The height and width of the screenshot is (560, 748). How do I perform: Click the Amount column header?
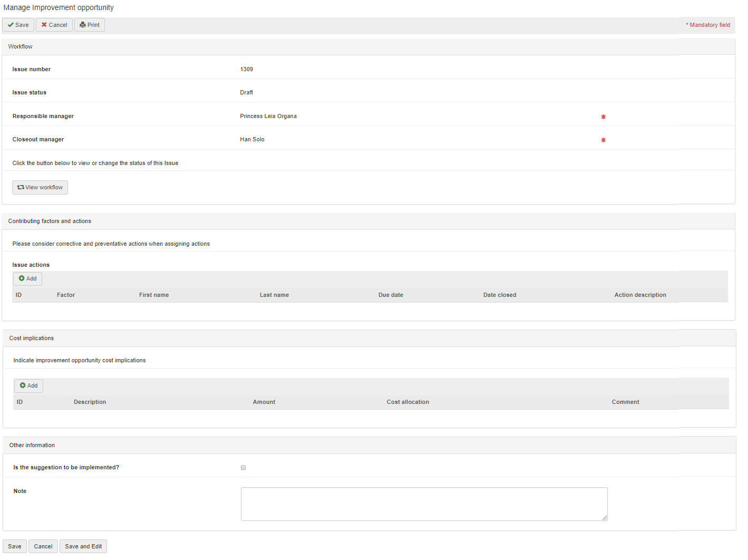pos(264,402)
